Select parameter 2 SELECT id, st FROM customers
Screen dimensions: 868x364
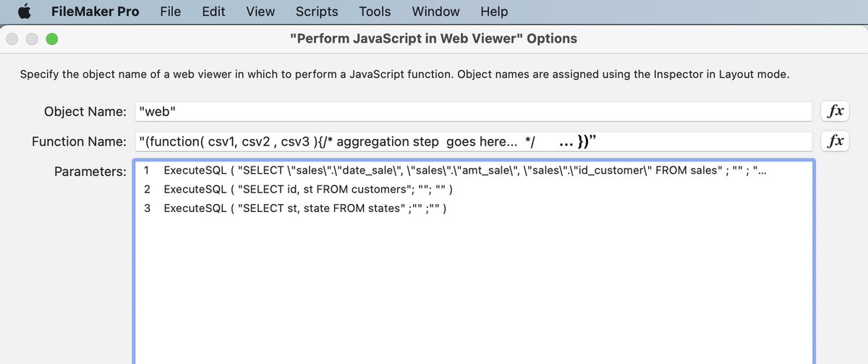(474, 190)
